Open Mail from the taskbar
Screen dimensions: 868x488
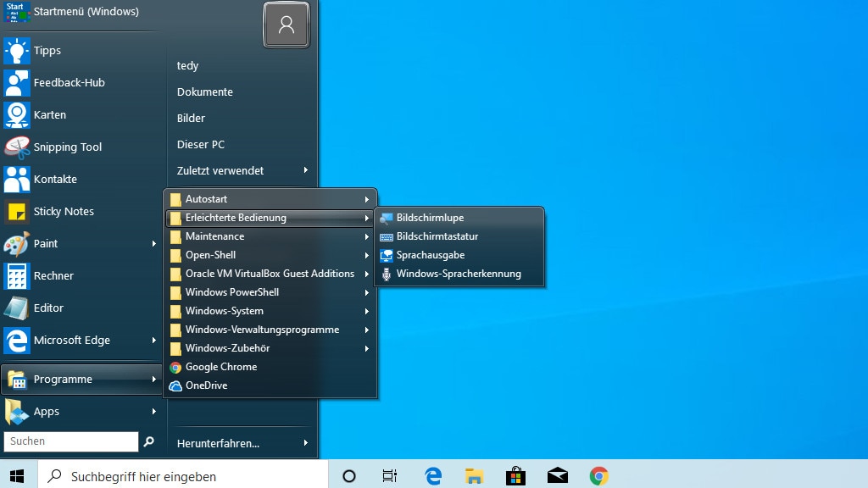557,475
